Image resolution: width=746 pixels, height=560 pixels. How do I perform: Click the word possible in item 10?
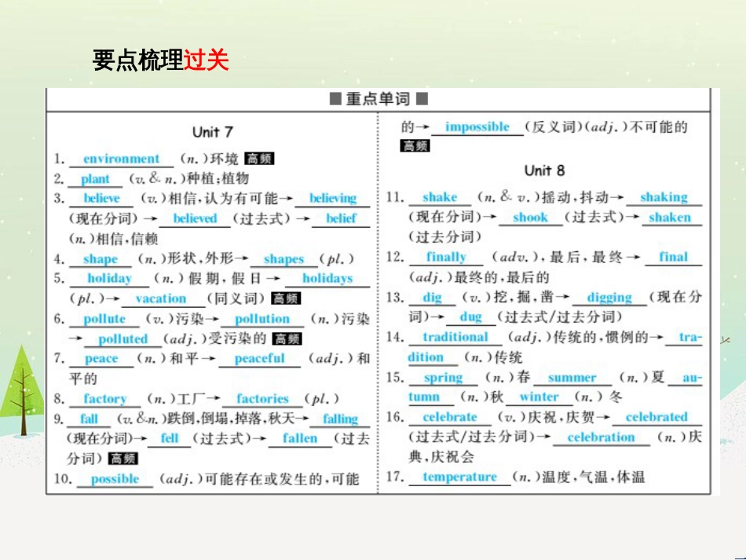pyautogui.click(x=115, y=478)
